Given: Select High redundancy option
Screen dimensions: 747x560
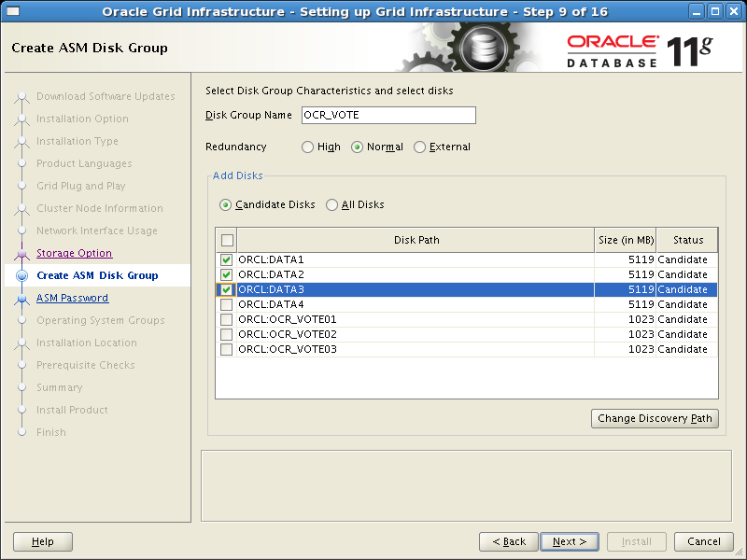Looking at the screenshot, I should pos(308,147).
